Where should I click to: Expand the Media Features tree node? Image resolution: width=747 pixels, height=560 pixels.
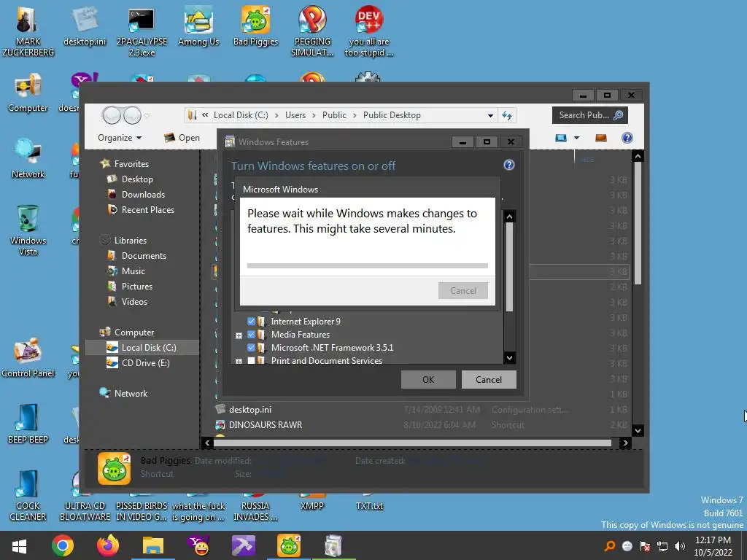pos(239,335)
